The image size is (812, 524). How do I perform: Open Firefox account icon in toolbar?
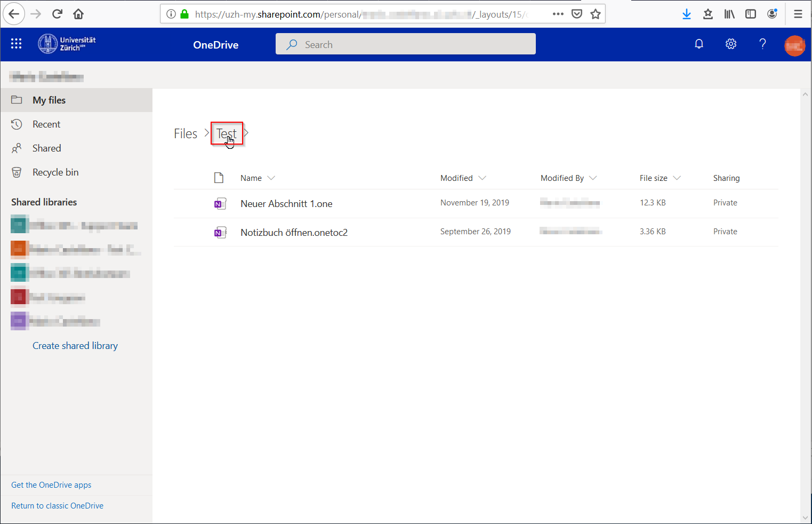point(772,14)
